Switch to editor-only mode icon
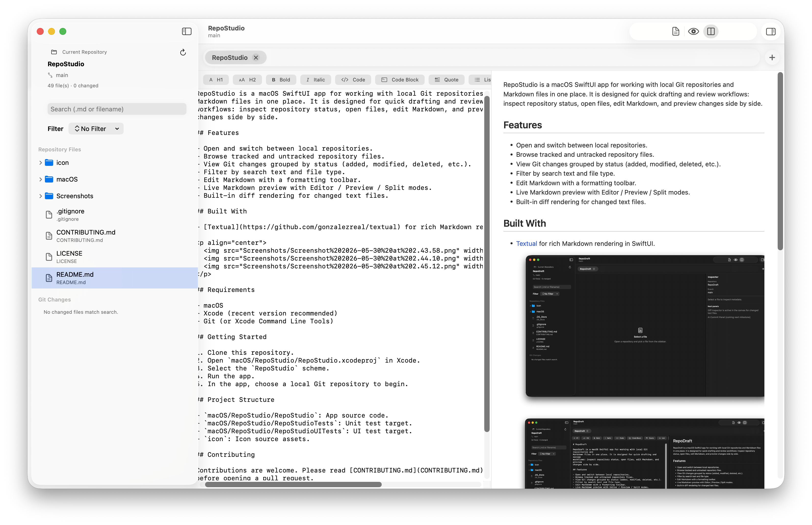 [x=675, y=31]
